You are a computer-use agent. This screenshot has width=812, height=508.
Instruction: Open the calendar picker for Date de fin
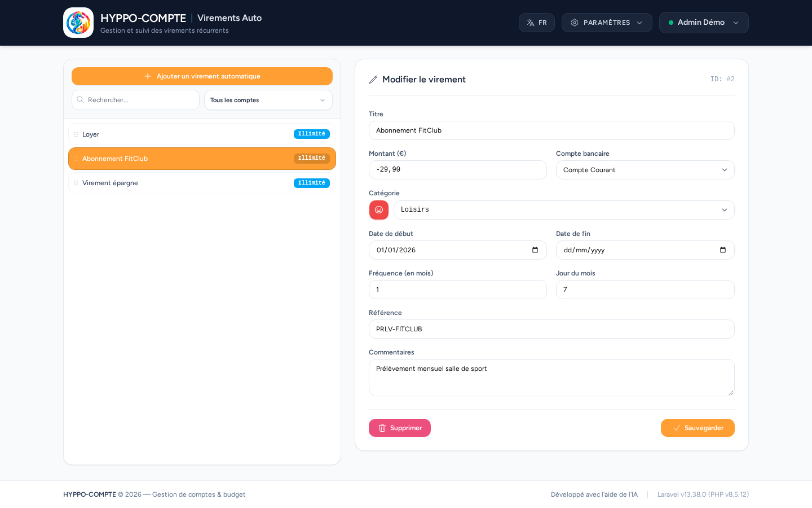(723, 250)
